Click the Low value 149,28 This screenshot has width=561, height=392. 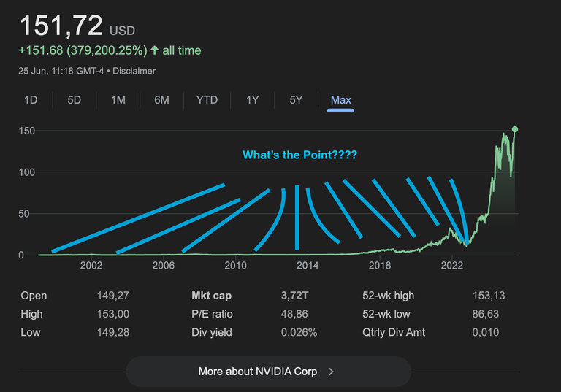112,332
